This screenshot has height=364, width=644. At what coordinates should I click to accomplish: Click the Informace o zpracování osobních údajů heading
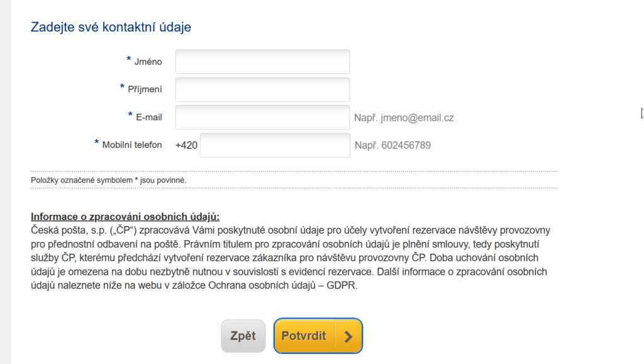125,217
